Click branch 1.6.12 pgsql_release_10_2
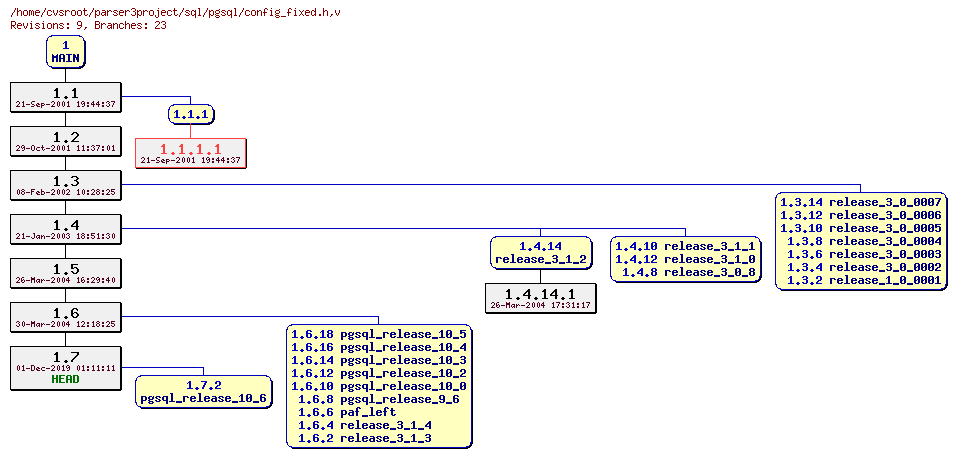 click(x=379, y=374)
